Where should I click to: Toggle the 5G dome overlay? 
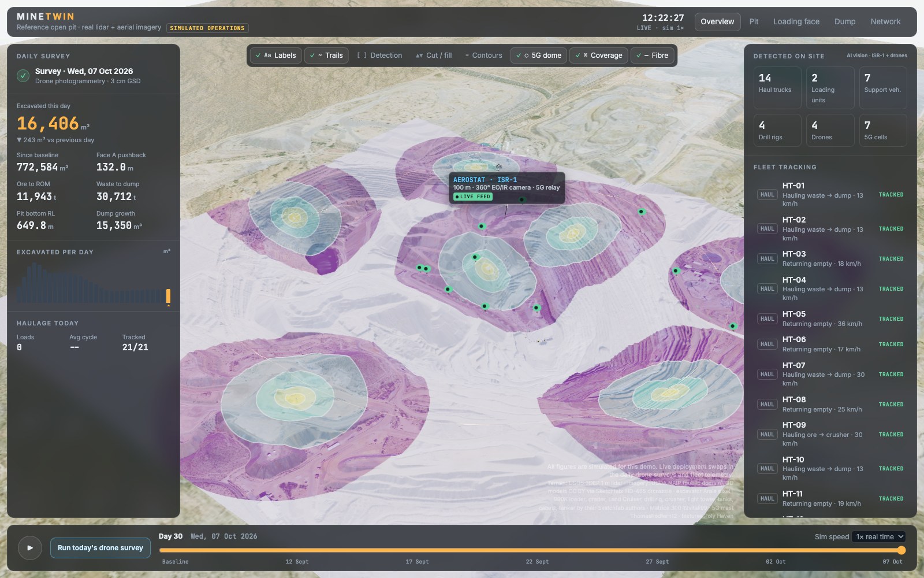(x=539, y=55)
